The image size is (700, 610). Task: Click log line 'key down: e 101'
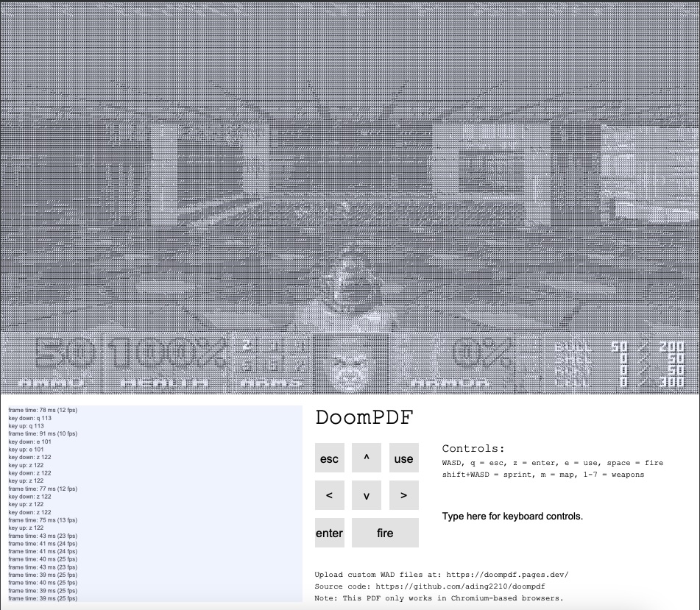pos(30,441)
